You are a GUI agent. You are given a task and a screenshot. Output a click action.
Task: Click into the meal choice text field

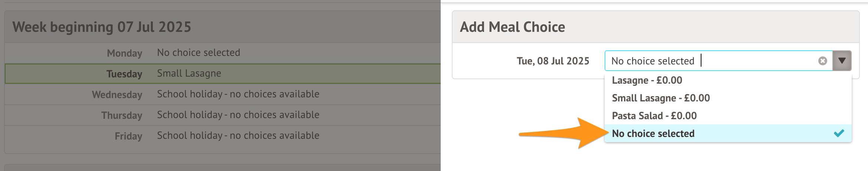point(757,61)
